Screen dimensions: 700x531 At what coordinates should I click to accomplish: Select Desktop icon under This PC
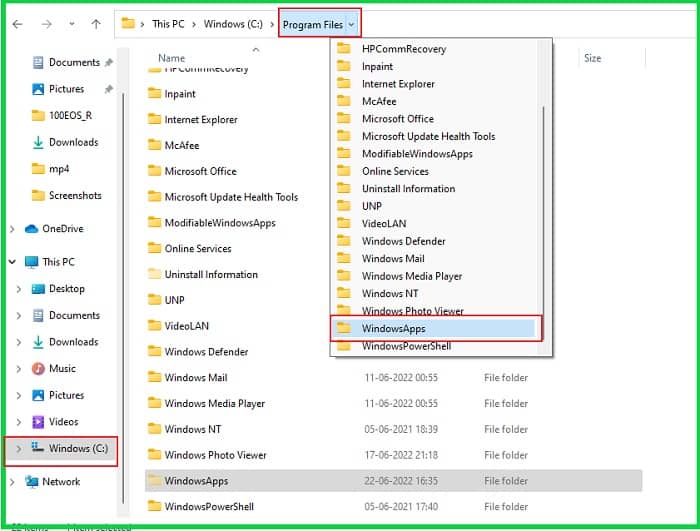click(38, 289)
